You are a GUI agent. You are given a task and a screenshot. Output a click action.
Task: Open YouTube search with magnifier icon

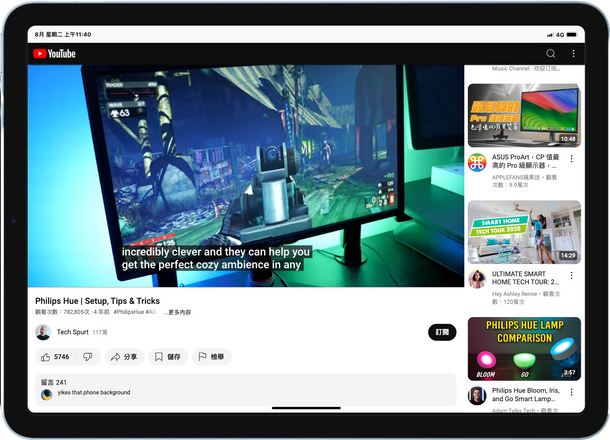(x=550, y=54)
